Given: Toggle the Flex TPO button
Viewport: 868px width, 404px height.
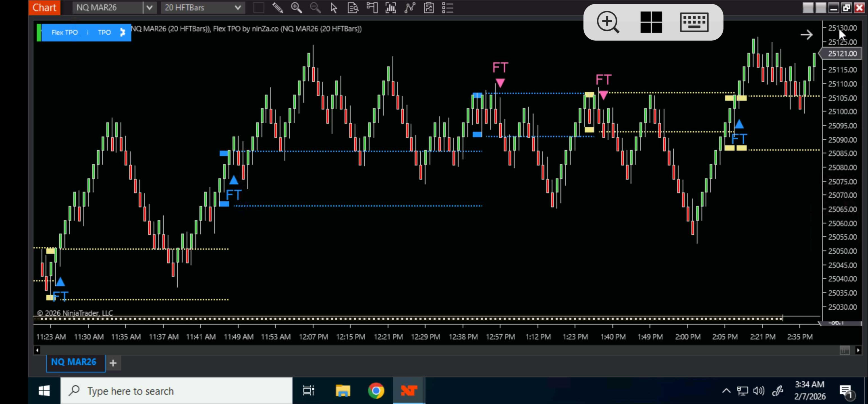Looking at the screenshot, I should coord(64,32).
